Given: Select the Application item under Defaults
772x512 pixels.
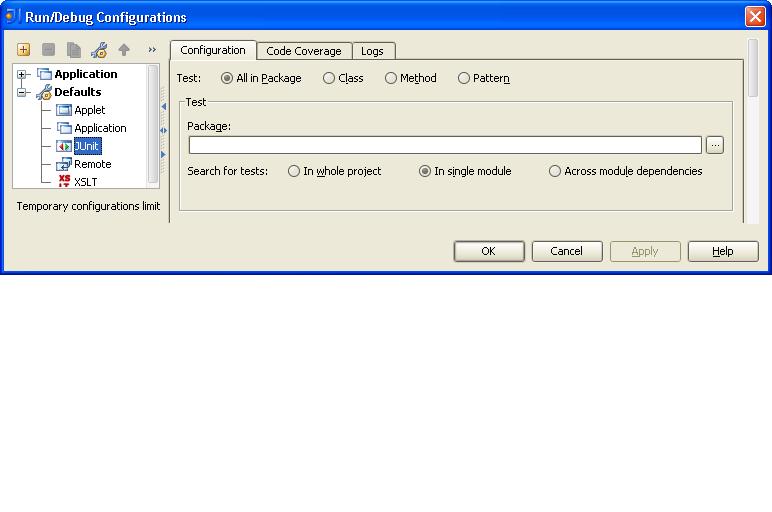Looking at the screenshot, I should pos(100,128).
